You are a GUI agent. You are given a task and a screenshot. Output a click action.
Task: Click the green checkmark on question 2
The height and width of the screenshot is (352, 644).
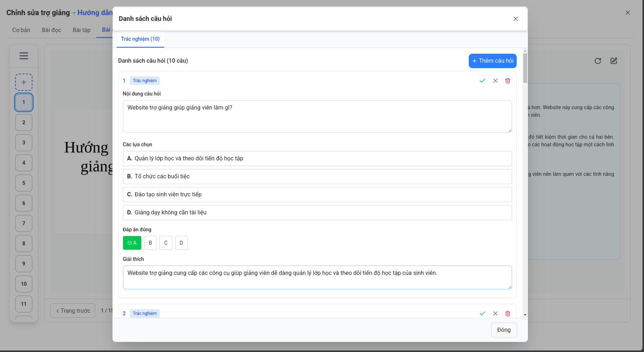tap(482, 313)
